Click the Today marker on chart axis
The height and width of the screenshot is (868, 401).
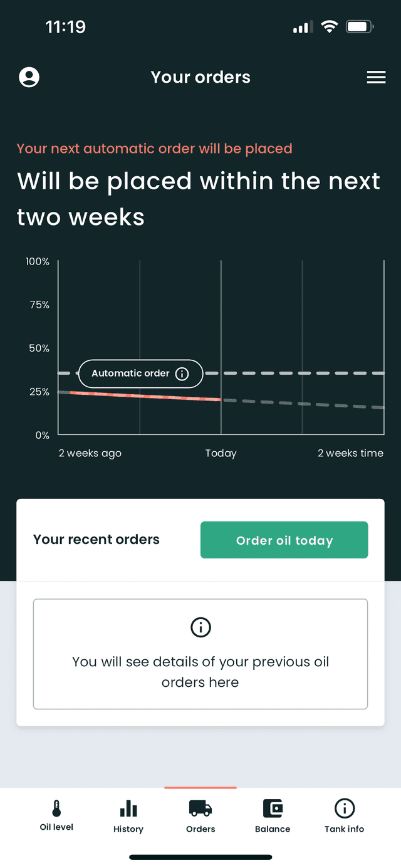pyautogui.click(x=221, y=453)
